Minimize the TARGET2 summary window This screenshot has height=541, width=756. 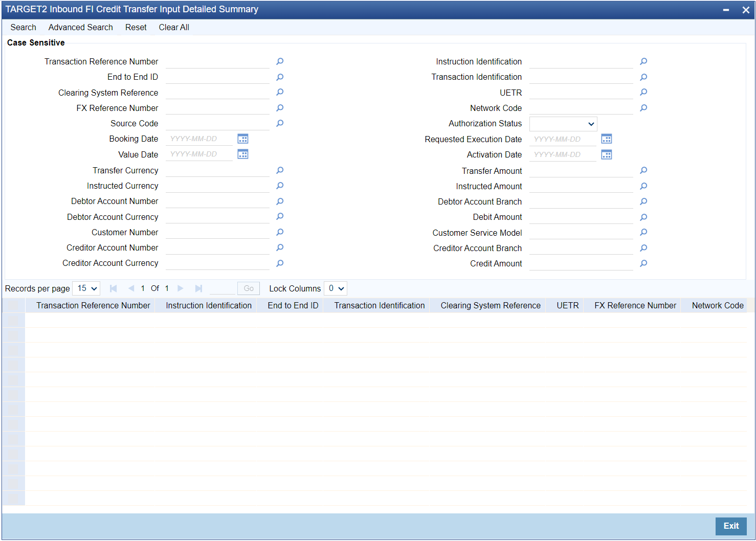pyautogui.click(x=726, y=10)
